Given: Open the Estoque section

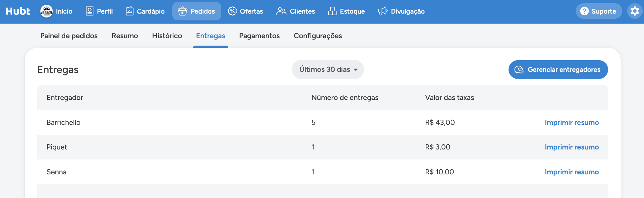Looking at the screenshot, I should pos(346,11).
